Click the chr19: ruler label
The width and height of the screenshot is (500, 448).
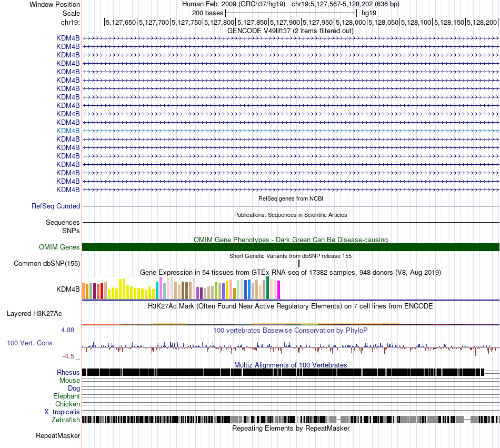[70, 22]
